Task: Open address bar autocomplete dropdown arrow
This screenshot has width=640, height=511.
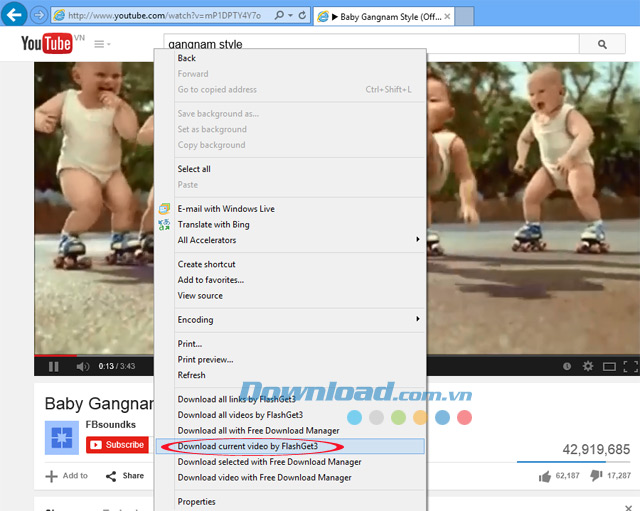Action: pos(291,16)
